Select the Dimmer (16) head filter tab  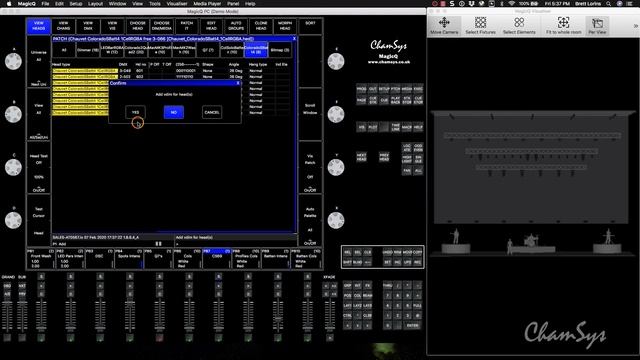pos(88,50)
